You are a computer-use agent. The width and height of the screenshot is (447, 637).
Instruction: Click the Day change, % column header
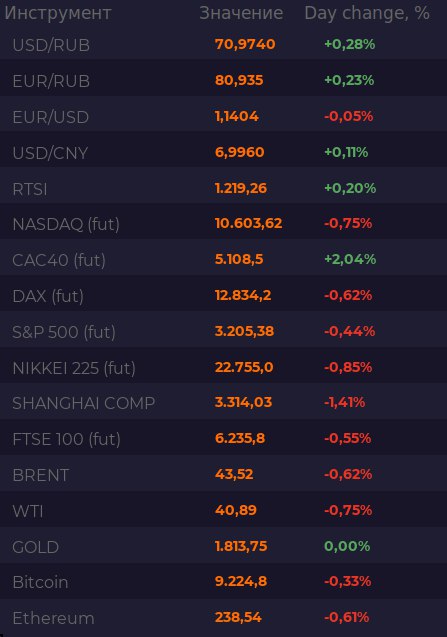point(367,13)
